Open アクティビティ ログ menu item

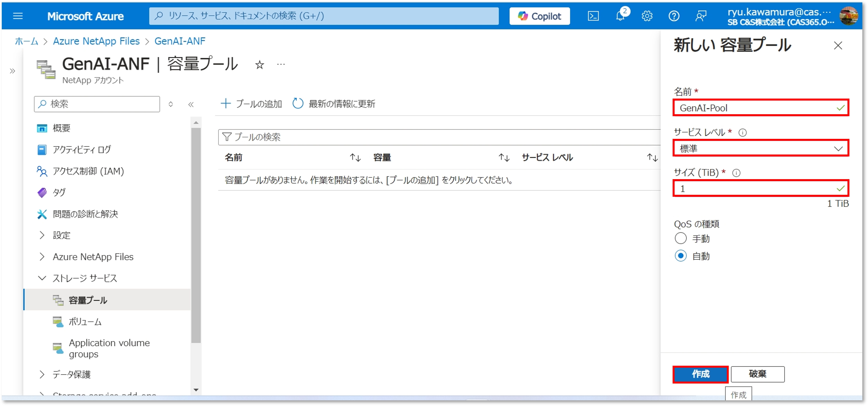click(x=82, y=150)
